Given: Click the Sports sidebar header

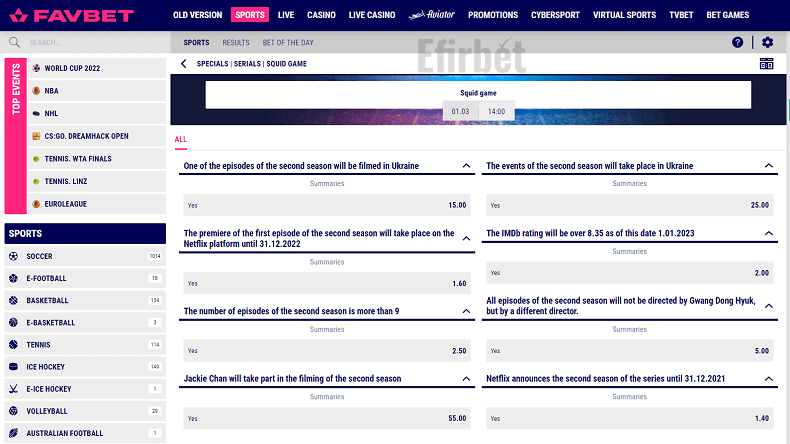Looking at the screenshot, I should [x=85, y=233].
